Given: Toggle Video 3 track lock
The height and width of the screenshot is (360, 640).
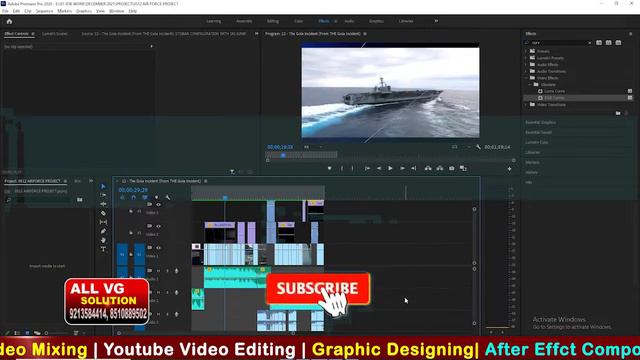Looking at the screenshot, I should pos(131,211).
